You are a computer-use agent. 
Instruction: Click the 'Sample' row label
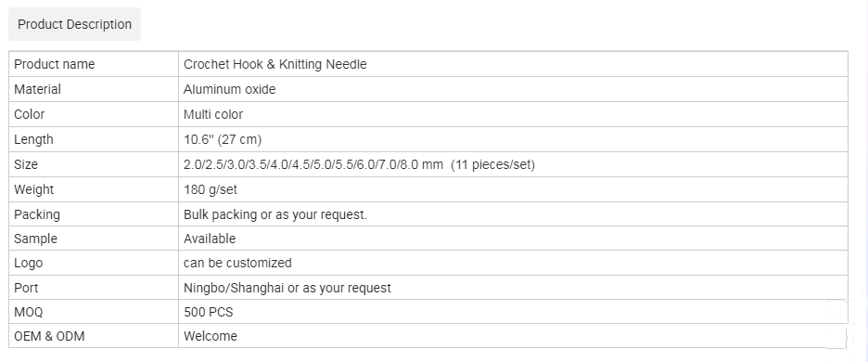pyautogui.click(x=35, y=239)
